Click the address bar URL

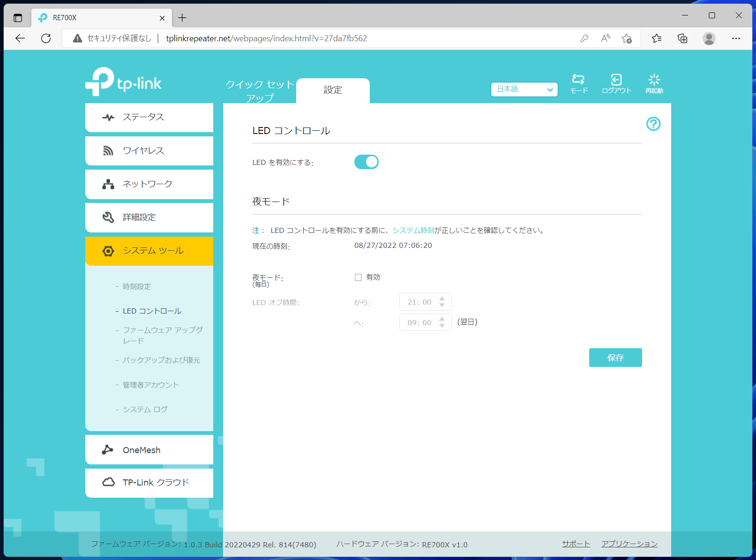[266, 38]
